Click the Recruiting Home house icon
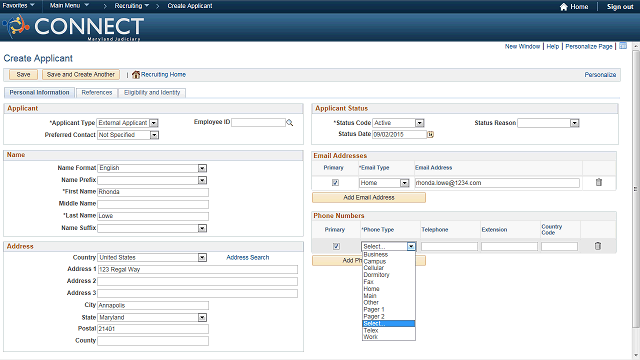The height and width of the screenshot is (360, 640). coord(136,75)
